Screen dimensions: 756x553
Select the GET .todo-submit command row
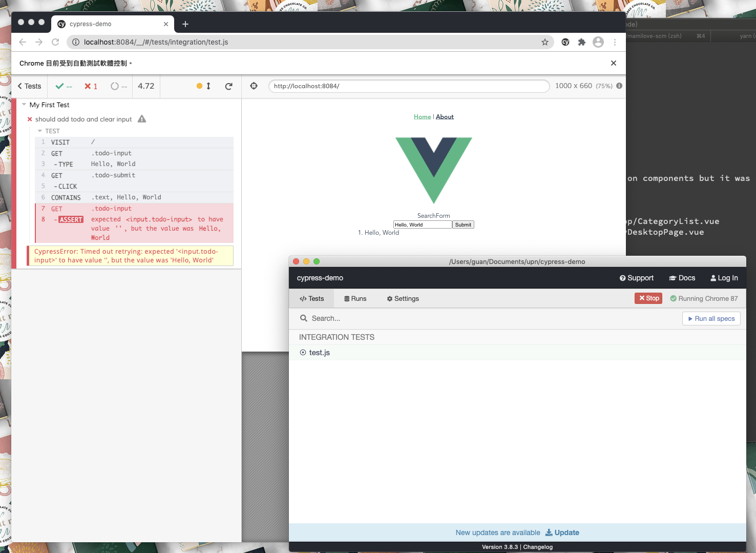[134, 175]
